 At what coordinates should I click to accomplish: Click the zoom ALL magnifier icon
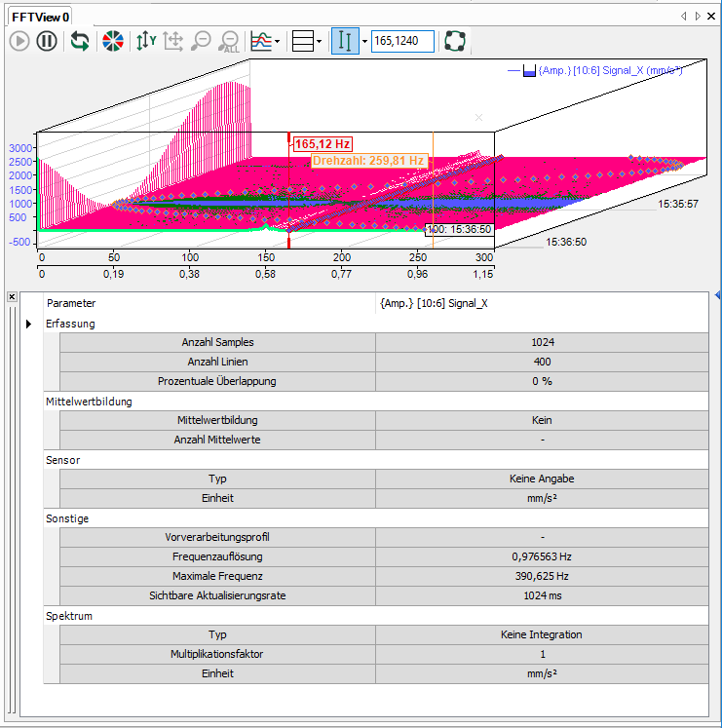229,41
